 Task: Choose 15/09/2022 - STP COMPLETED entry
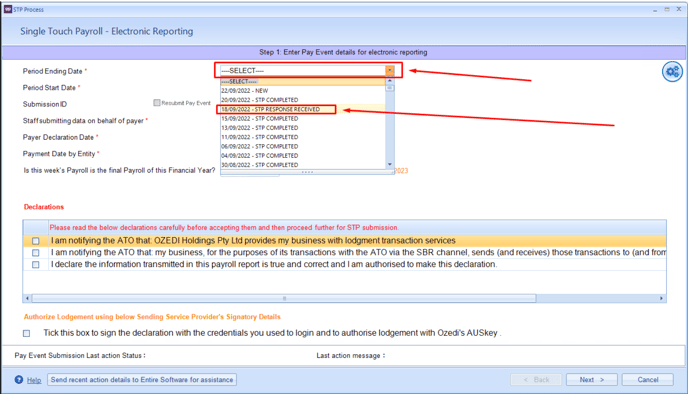point(303,118)
